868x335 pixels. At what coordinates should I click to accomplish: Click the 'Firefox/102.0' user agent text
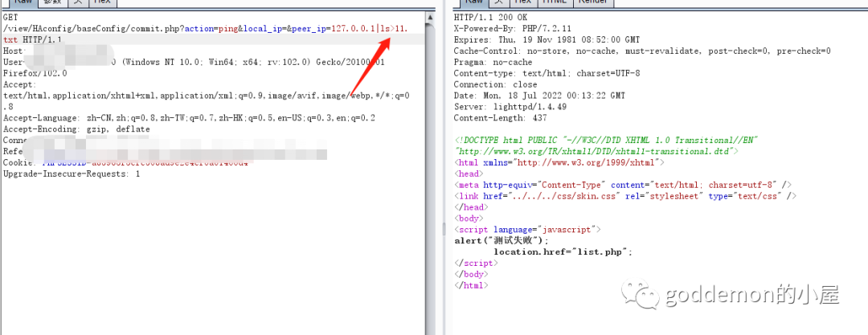click(x=35, y=73)
